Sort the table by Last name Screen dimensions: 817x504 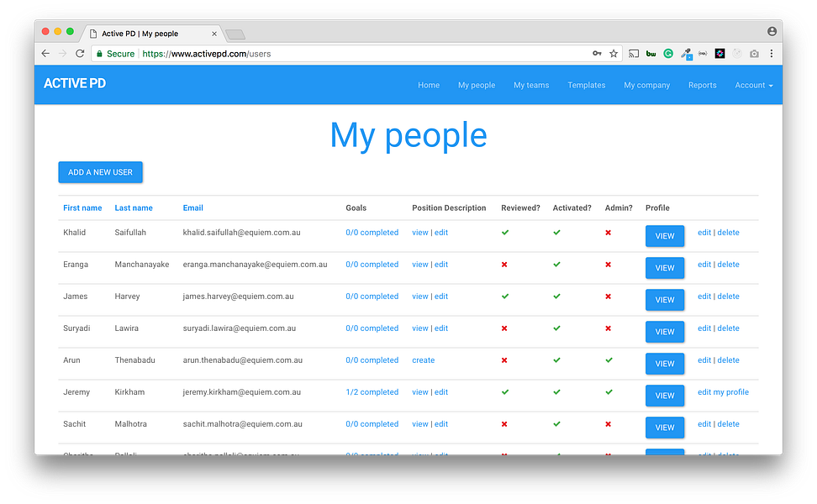coord(134,207)
